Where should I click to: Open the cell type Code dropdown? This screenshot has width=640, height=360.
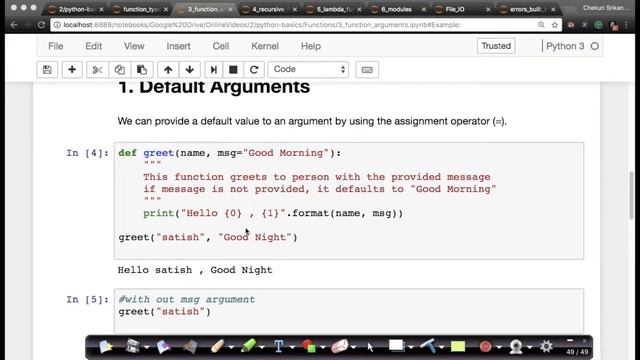[x=308, y=70]
